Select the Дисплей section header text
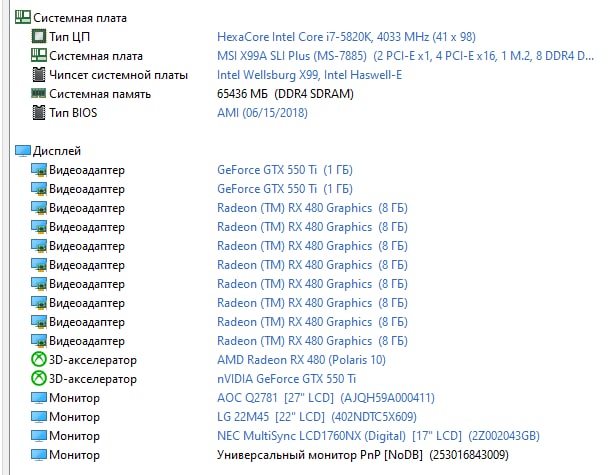 point(57,151)
